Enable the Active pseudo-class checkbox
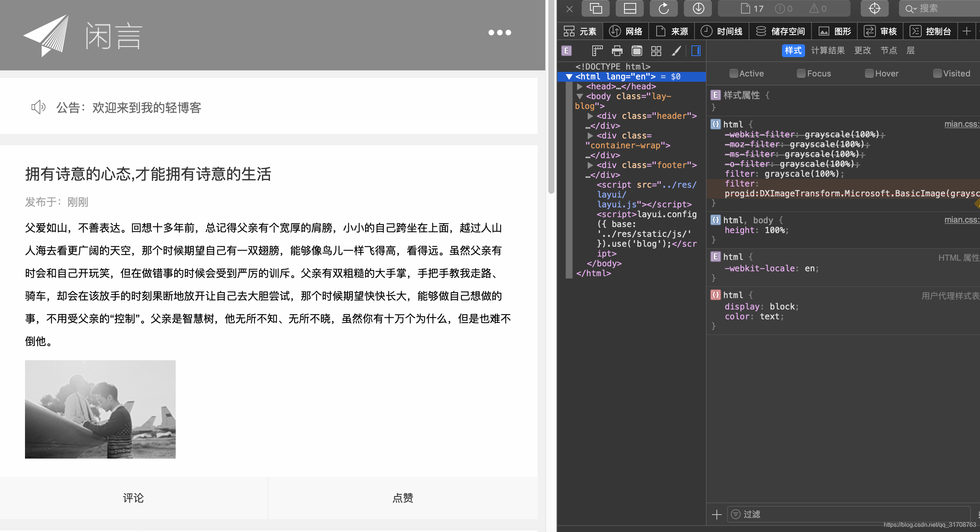This screenshot has width=980, height=532. tap(733, 73)
